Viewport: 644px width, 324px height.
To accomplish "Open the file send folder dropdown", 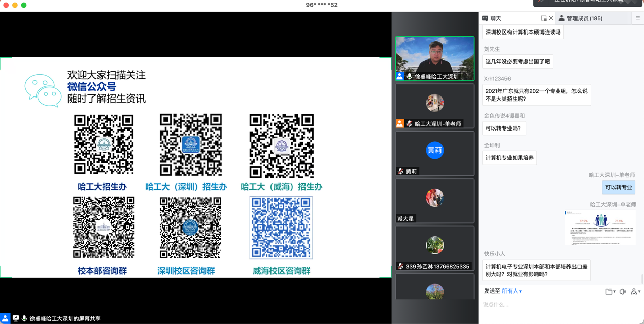I will click(609, 291).
